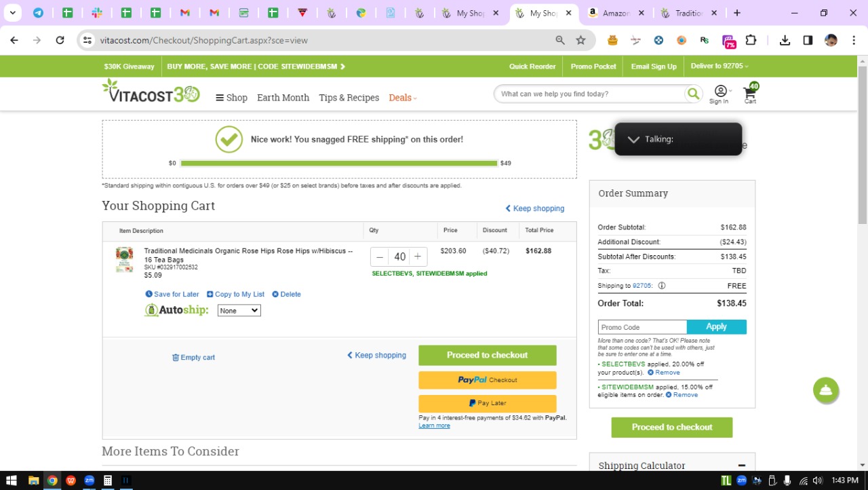Open the shipping info icon next to 92705

(x=662, y=286)
